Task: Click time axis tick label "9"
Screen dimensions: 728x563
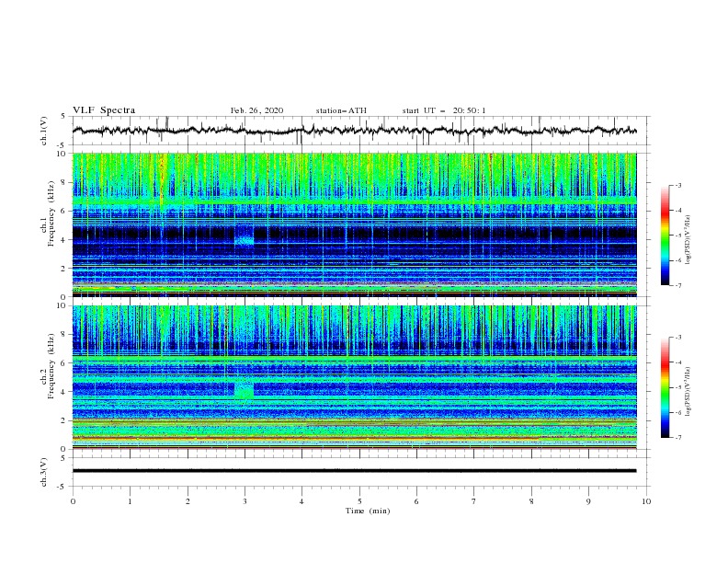Action: point(588,501)
